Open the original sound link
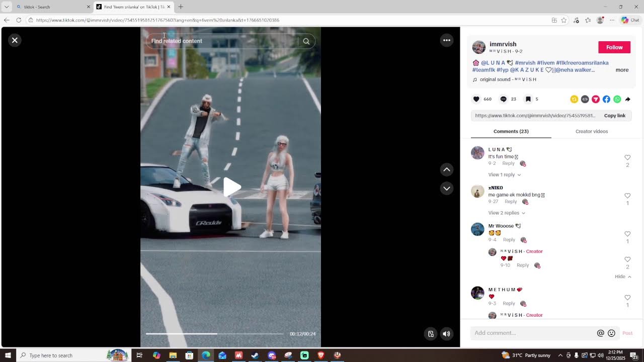 508,79
